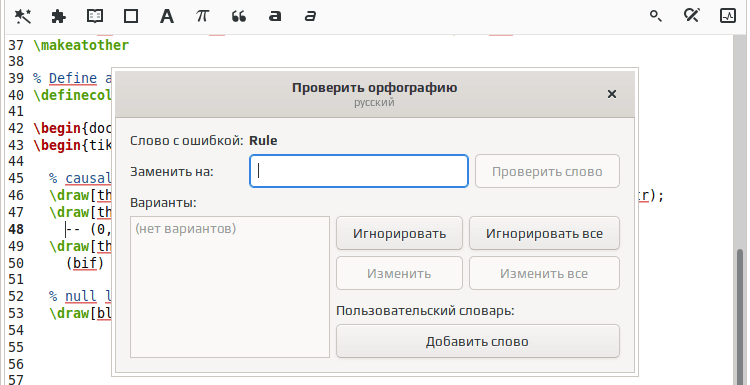Click the \begin keyword on line 43
750x385 pixels.
(57, 145)
